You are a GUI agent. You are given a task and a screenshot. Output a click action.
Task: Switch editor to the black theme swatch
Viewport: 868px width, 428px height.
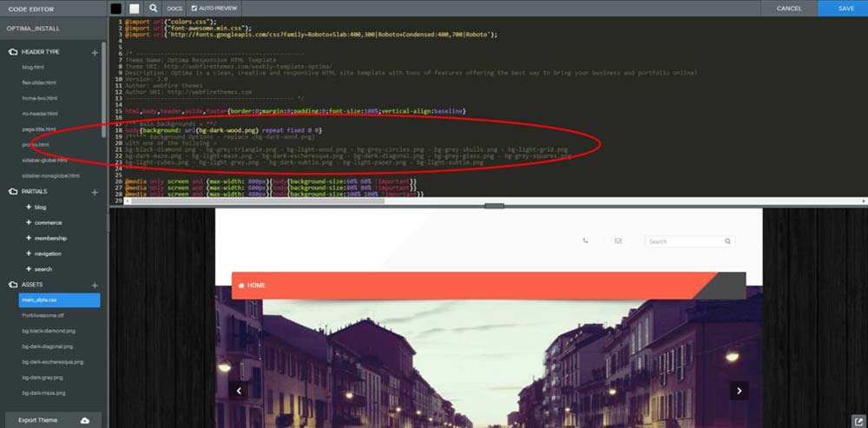click(115, 9)
